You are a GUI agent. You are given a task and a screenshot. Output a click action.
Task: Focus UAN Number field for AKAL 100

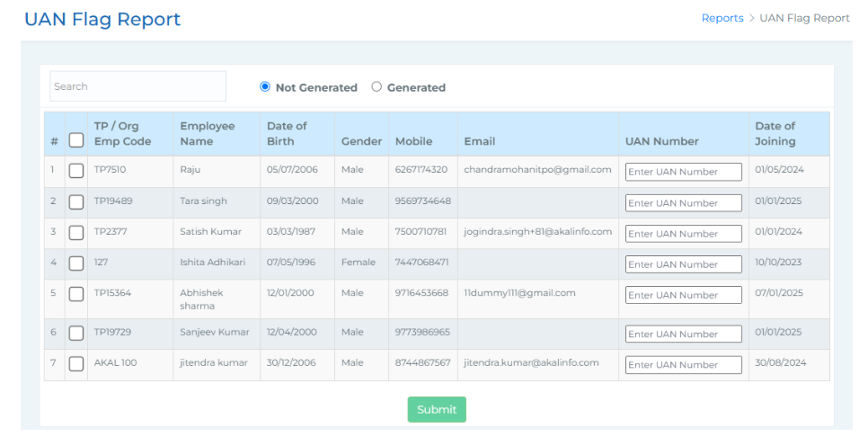[683, 365]
